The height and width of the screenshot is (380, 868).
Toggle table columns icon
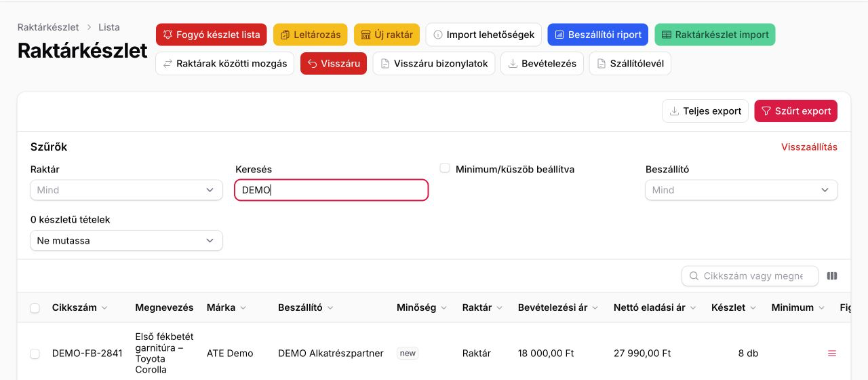(x=832, y=276)
